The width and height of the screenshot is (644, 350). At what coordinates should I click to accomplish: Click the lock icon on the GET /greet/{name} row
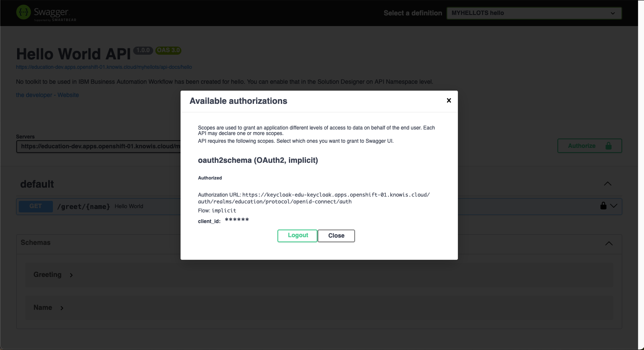pyautogui.click(x=603, y=206)
